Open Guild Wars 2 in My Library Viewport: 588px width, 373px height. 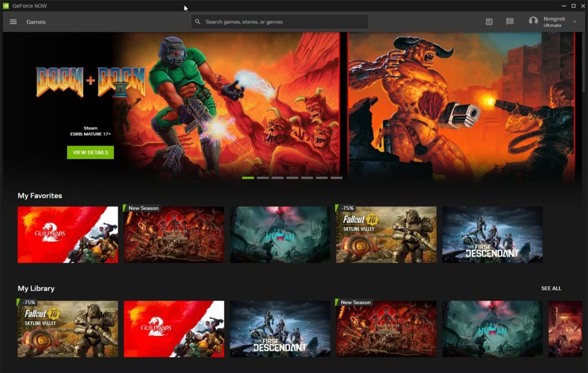click(174, 329)
